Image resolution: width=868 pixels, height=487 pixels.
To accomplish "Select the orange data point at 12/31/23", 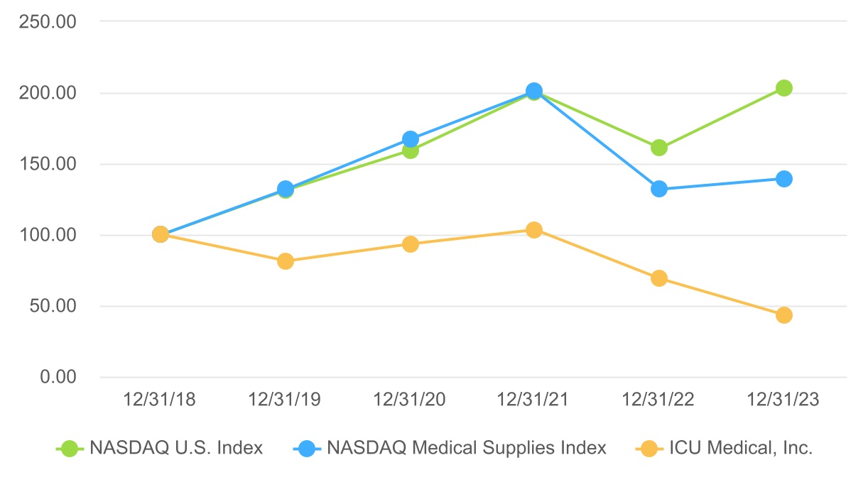I will (784, 315).
